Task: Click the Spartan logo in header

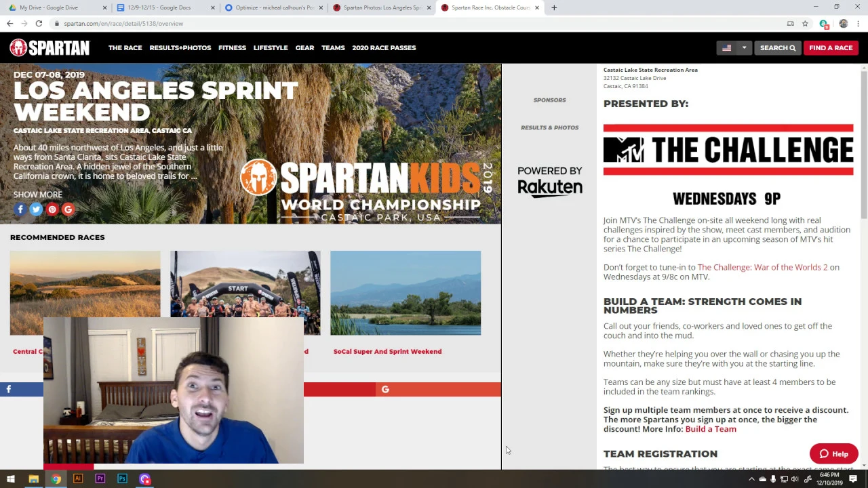Action: [x=50, y=47]
